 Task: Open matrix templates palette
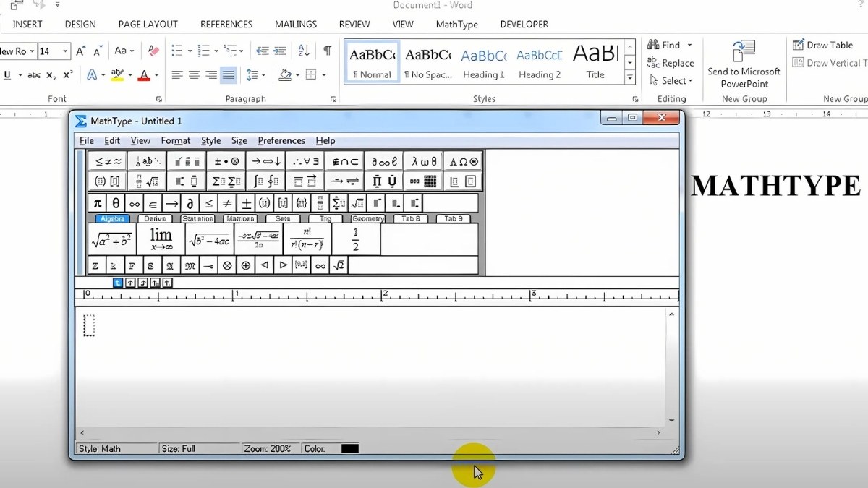tap(423, 181)
